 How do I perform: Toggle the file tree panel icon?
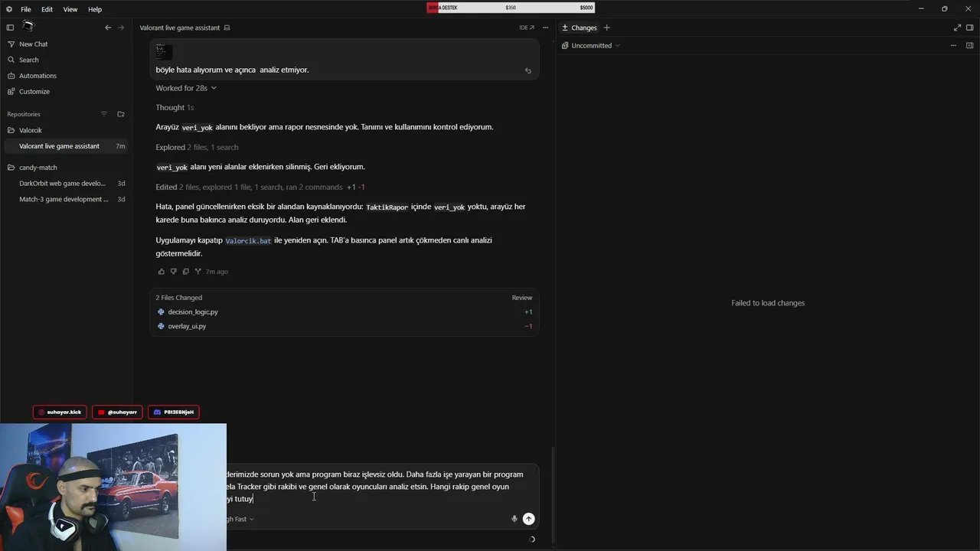click(969, 46)
